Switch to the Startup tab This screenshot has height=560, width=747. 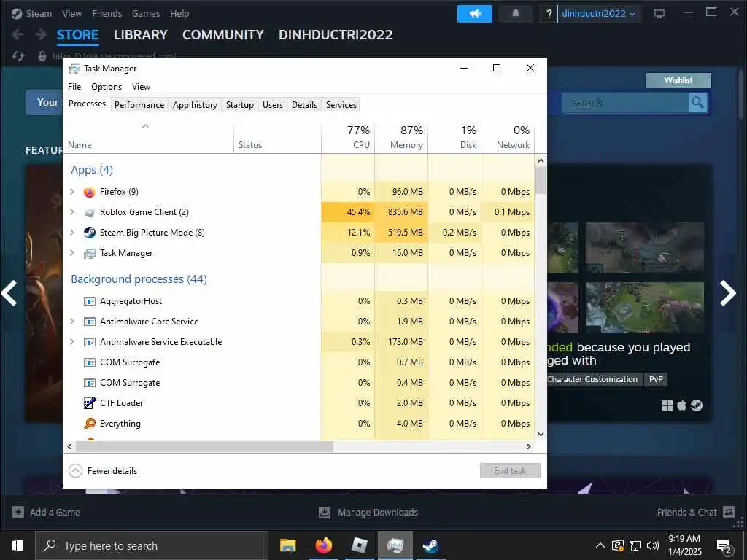tap(239, 105)
